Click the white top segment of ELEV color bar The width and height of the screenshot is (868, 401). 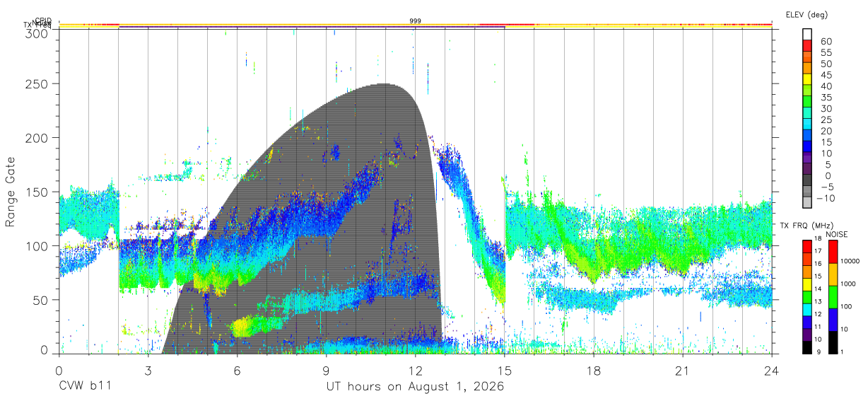click(807, 36)
